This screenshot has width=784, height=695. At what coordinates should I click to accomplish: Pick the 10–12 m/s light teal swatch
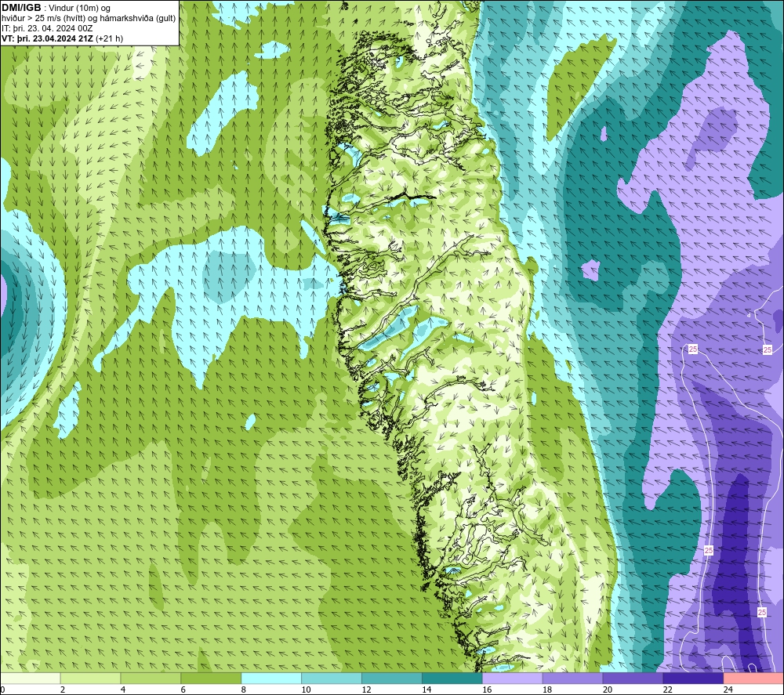tap(332, 678)
